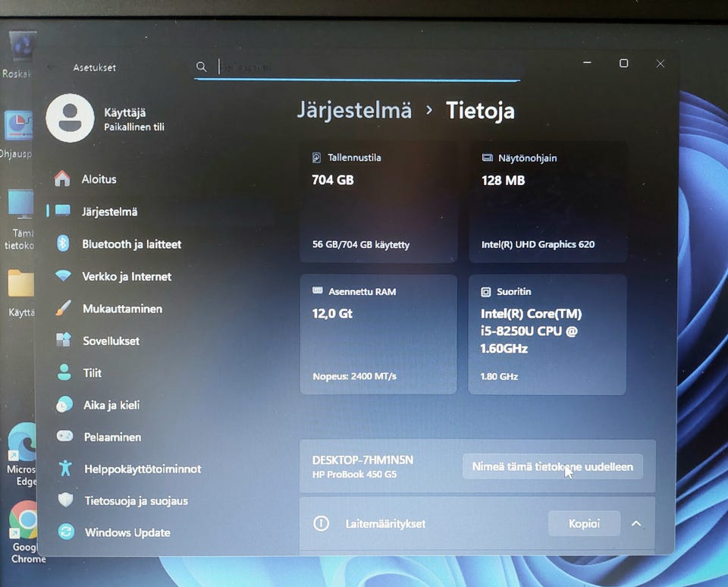This screenshot has width=728, height=587.
Task: Click Järjestelmä breadcrumb link
Action: [354, 111]
